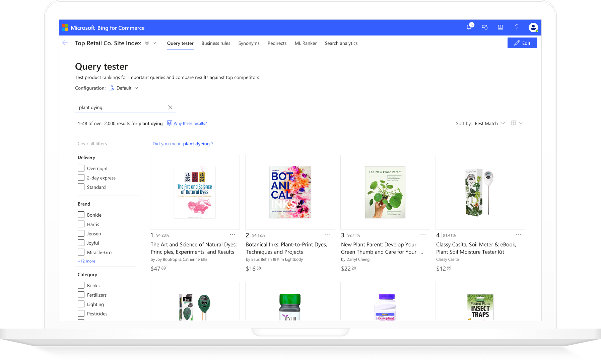Switch to the ML Ranker tab
Image resolution: width=601 pixels, height=364 pixels.
tap(306, 43)
